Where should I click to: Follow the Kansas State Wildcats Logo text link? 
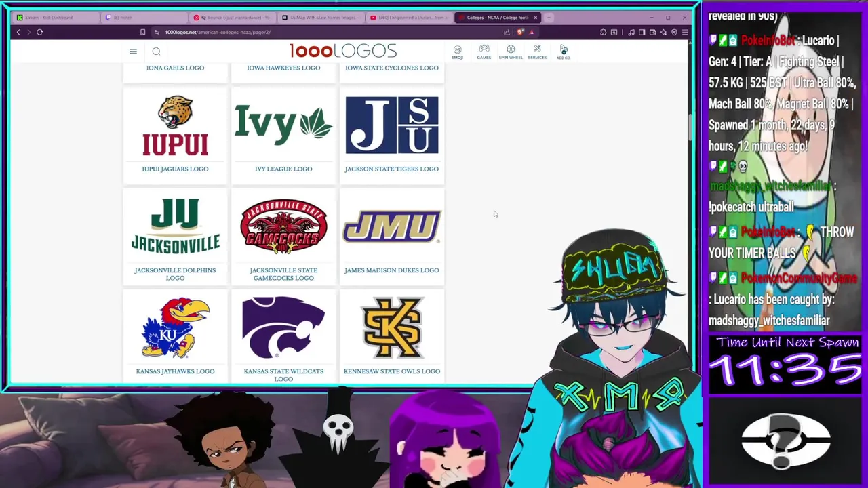tap(283, 375)
